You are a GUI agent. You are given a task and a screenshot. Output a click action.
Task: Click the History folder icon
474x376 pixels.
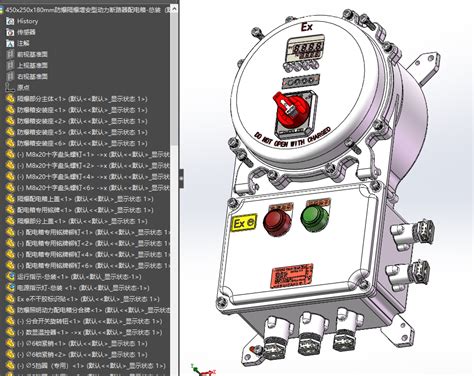(x=10, y=21)
